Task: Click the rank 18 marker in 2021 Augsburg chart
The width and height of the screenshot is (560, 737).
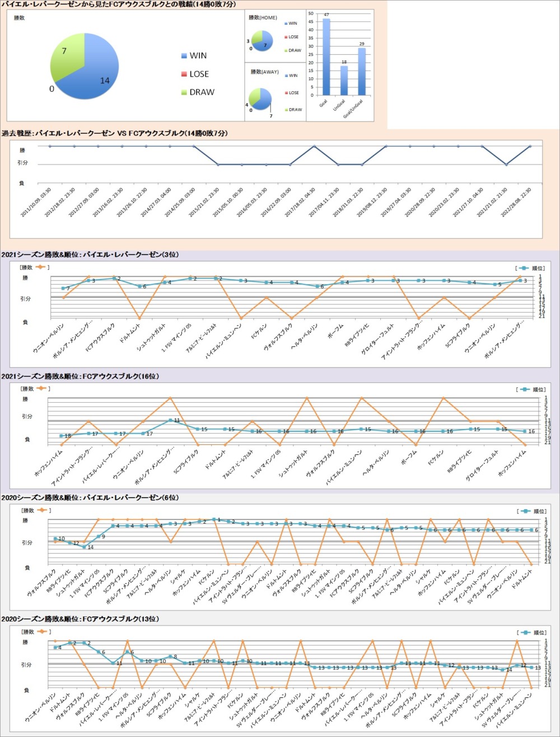Action: point(61,436)
